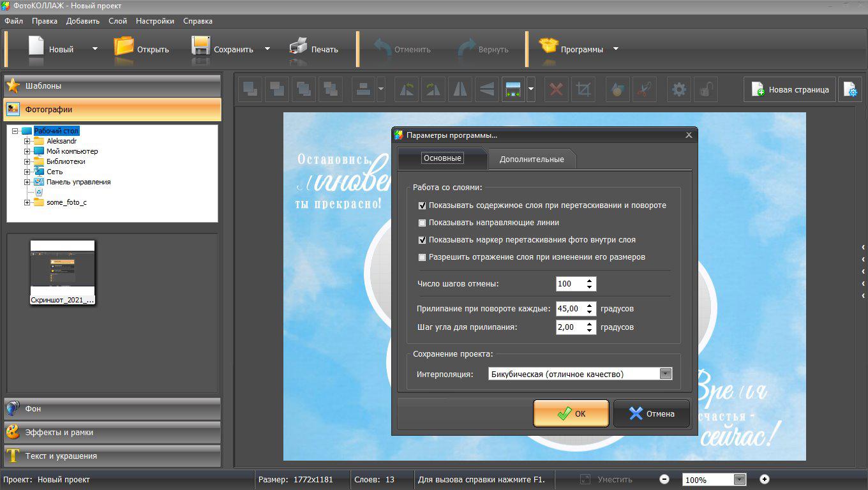Image resolution: width=868 pixels, height=490 pixels.
Task: Expand the some_foto_c folder tree node
Action: 27,202
